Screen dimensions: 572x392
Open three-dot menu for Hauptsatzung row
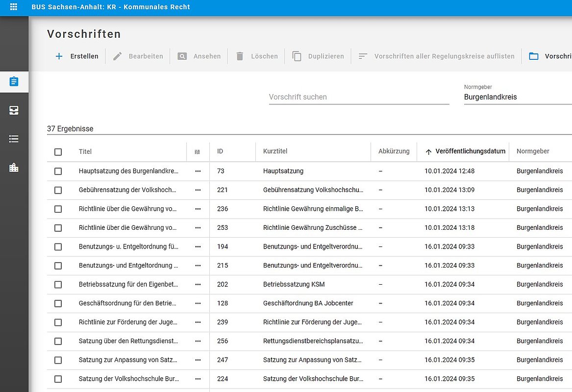point(198,171)
